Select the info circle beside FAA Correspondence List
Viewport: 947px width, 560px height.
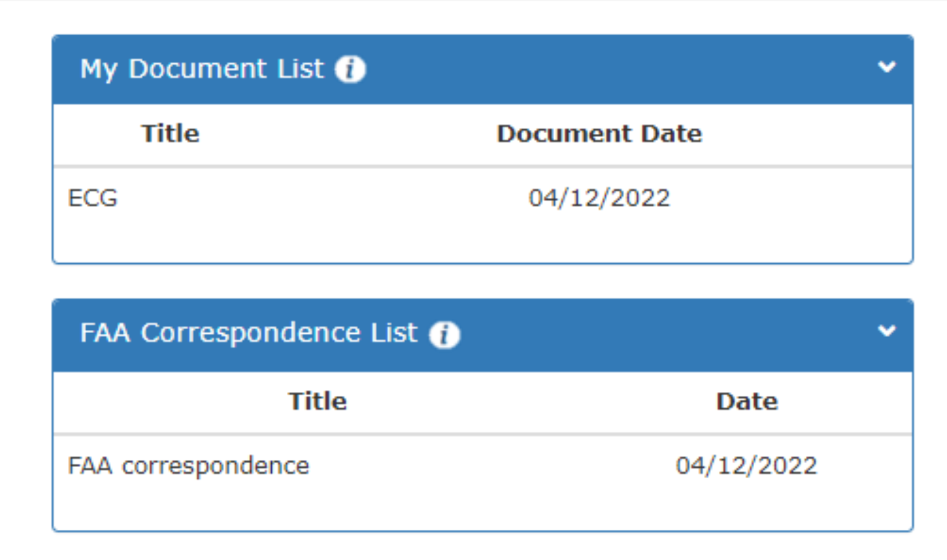[x=445, y=334]
